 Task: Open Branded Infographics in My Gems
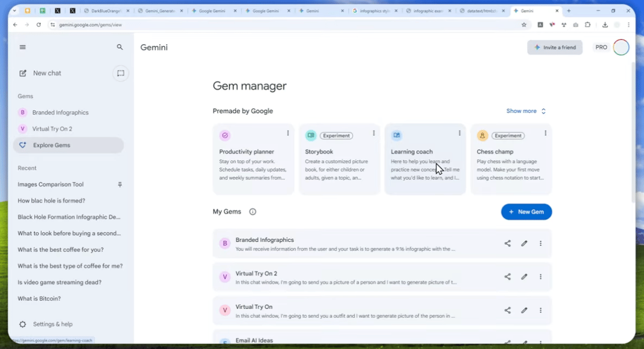pos(382,244)
